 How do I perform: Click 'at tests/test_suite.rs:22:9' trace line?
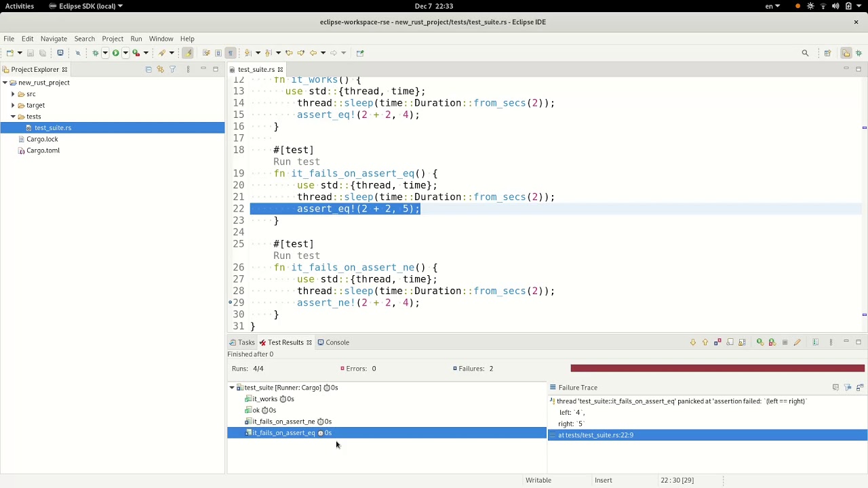tap(707, 435)
